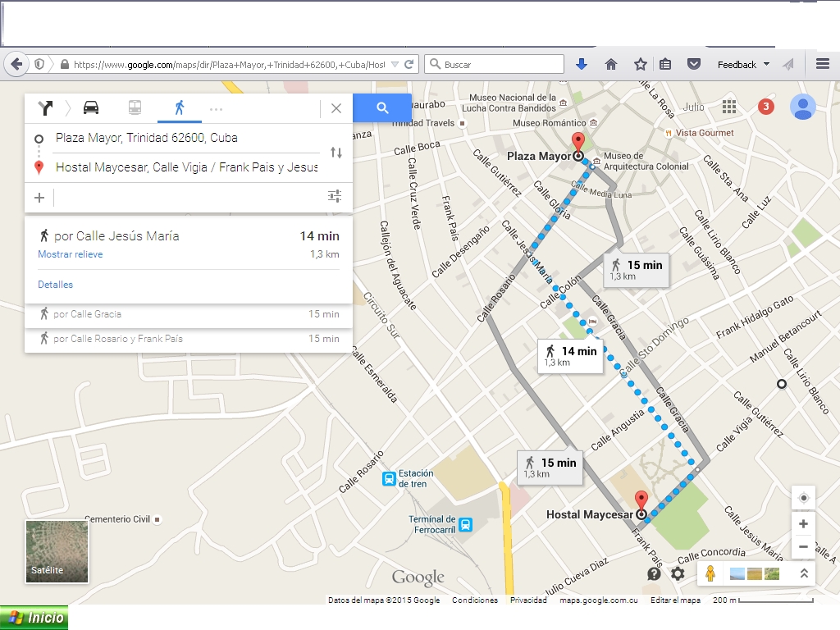Open photo imagery thumbnails strip
This screenshot has width=840, height=630.
pyautogui.click(x=755, y=573)
